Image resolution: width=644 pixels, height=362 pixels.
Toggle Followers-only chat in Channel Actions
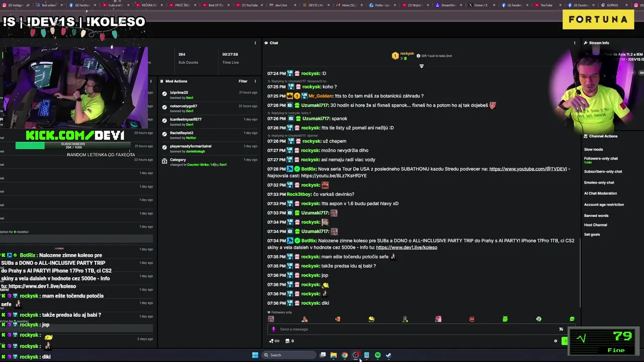pos(601,160)
